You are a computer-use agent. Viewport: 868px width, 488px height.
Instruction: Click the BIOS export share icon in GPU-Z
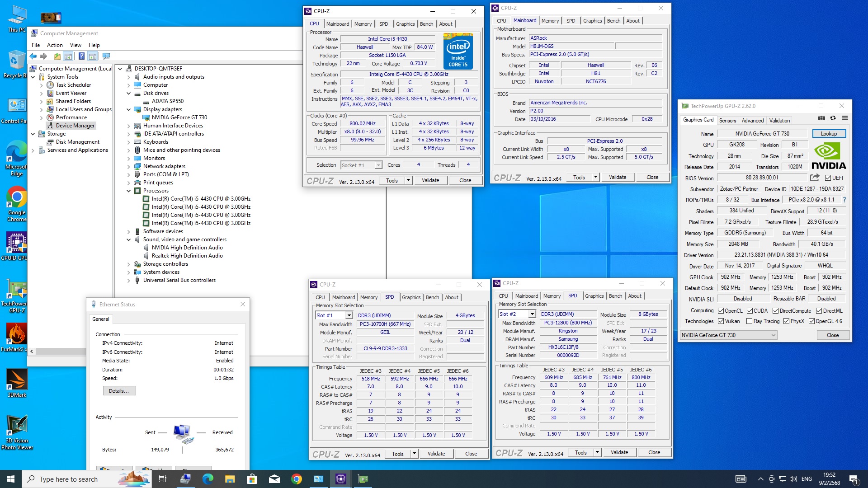pyautogui.click(x=815, y=178)
